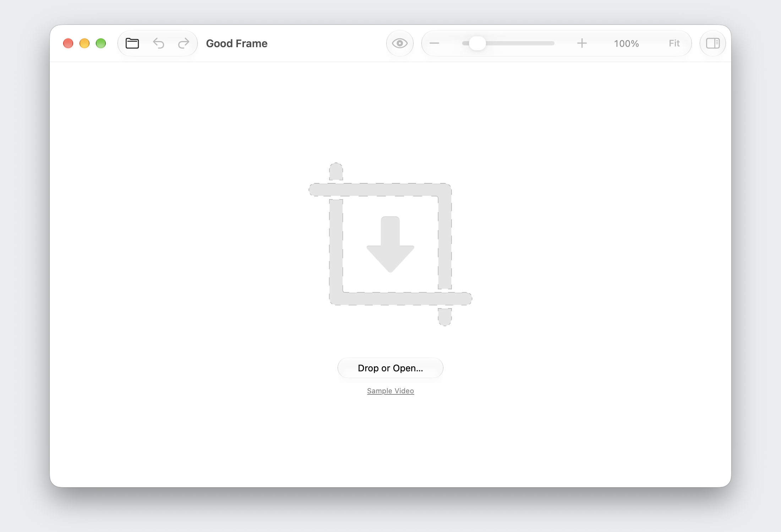Maximize window with the green button
The height and width of the screenshot is (532, 781).
pos(101,43)
